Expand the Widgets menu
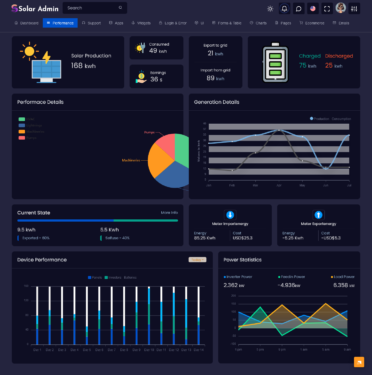 click(141, 23)
